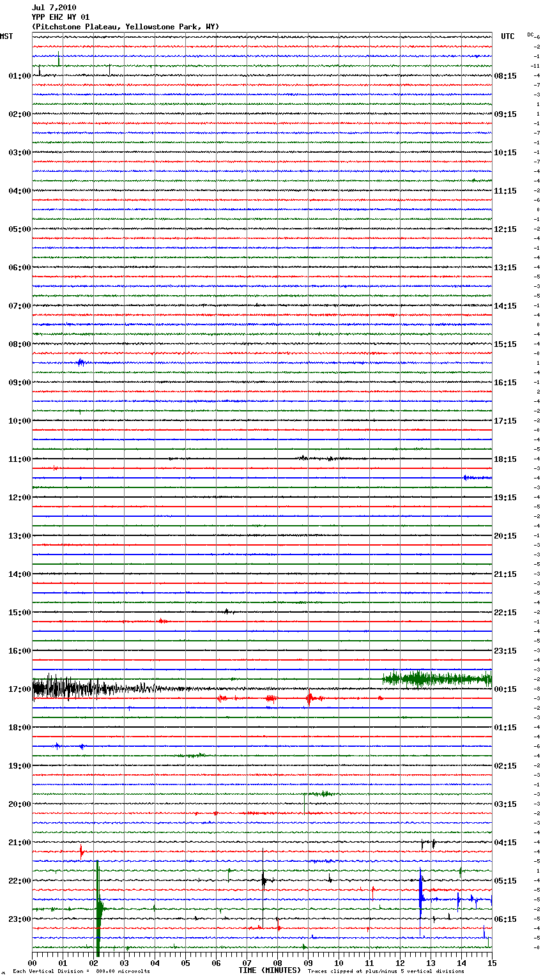Click the 'Pitchstone Plateau, Yellowstone Park, WY' location title

[x=125, y=27]
